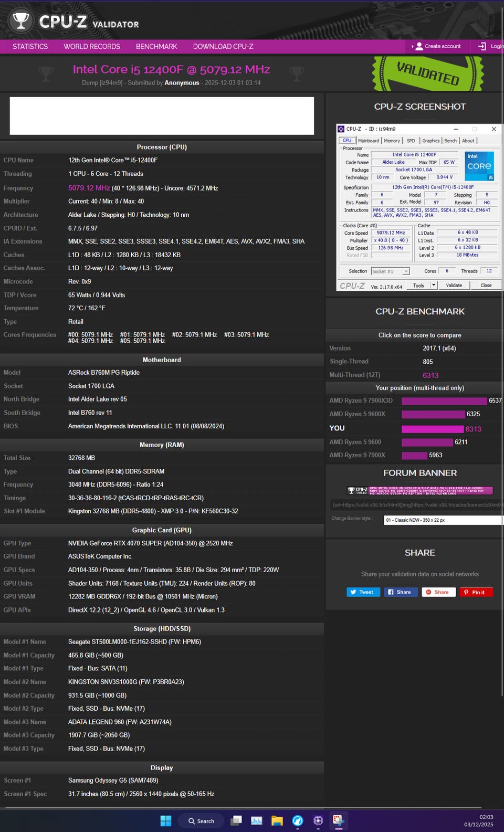Open the BENCHMARK menu item
Viewport: 504px width, 832px height.
click(x=156, y=46)
